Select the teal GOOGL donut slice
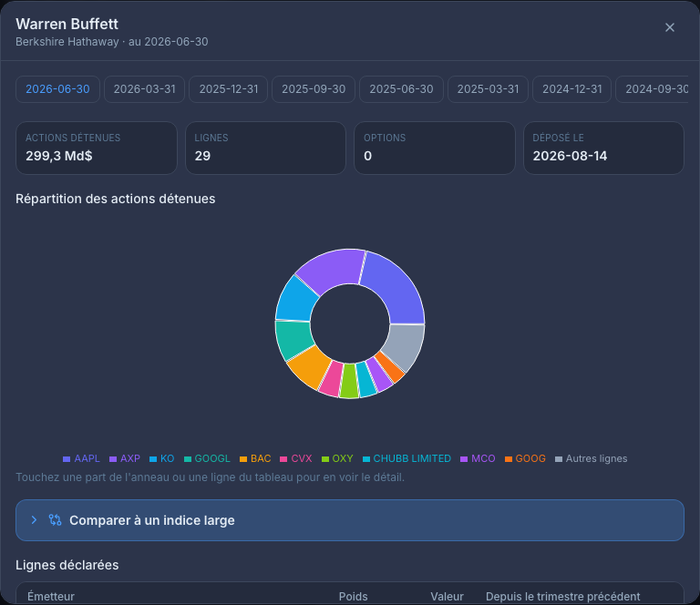This screenshot has width=700, height=605. pos(293,339)
